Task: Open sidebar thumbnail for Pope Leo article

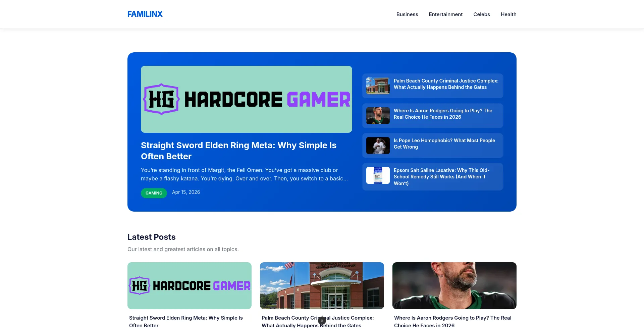Action: [378, 146]
